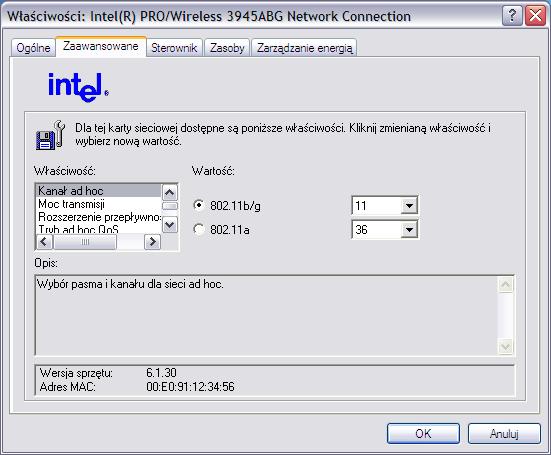Select Rozszerzenie przepływności property
The width and height of the screenshot is (551, 455).
[x=99, y=217]
